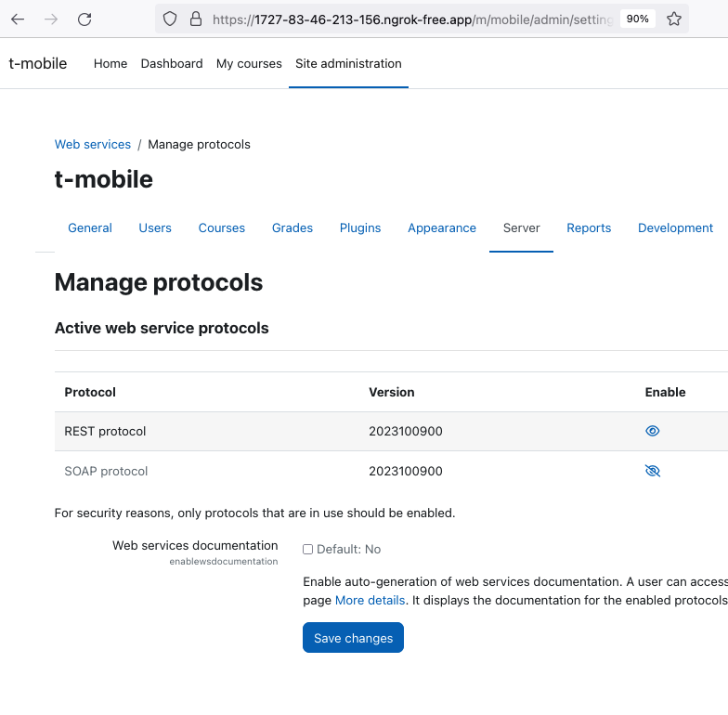728x715 pixels.
Task: Click the padlock site security icon
Action: click(x=196, y=19)
